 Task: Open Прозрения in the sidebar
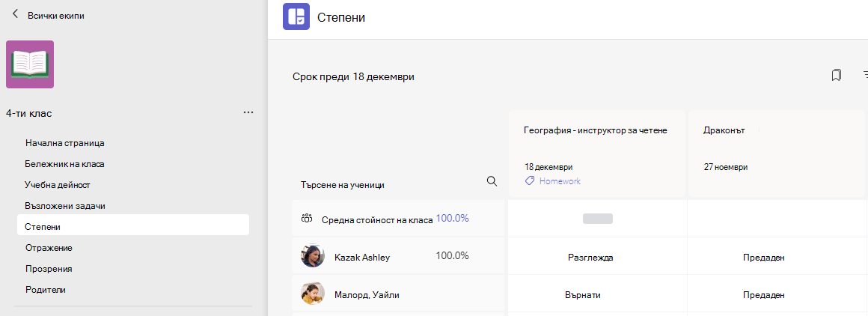tap(49, 269)
